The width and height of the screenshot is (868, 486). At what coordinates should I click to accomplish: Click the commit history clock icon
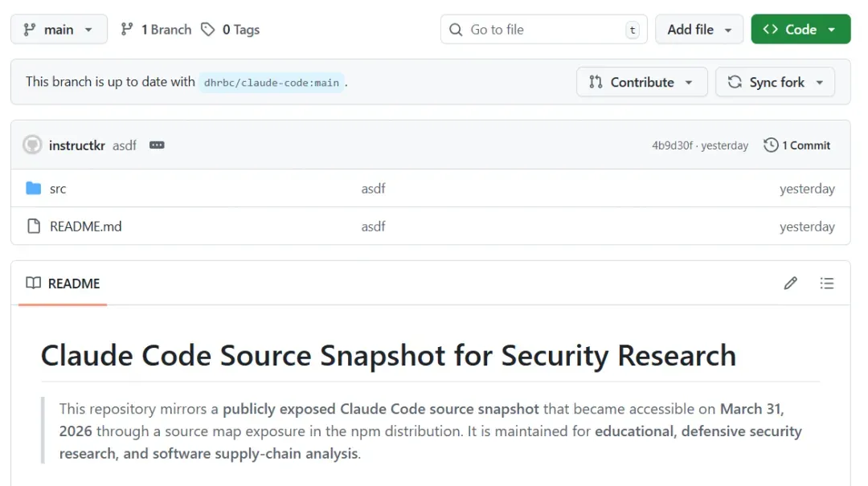coord(771,145)
